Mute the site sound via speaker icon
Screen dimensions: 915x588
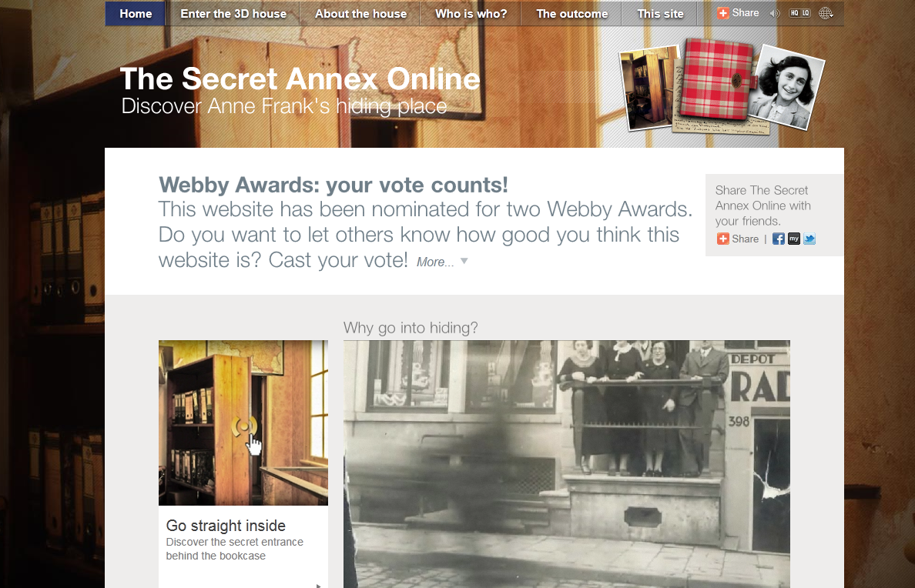coord(775,13)
